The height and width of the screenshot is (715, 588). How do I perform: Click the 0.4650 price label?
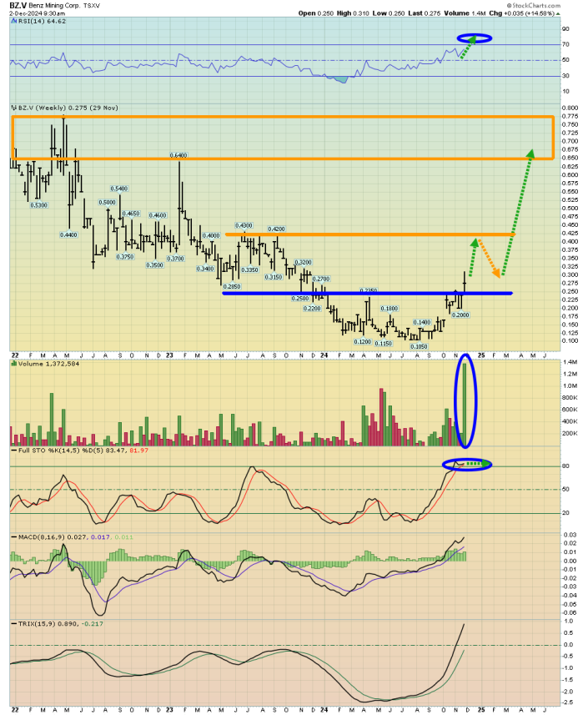tap(131, 214)
